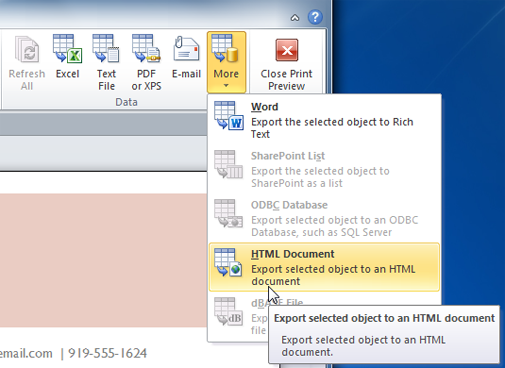Select the PDF or XPS export icon
Image resolution: width=505 pixels, height=368 pixels.
[146, 49]
